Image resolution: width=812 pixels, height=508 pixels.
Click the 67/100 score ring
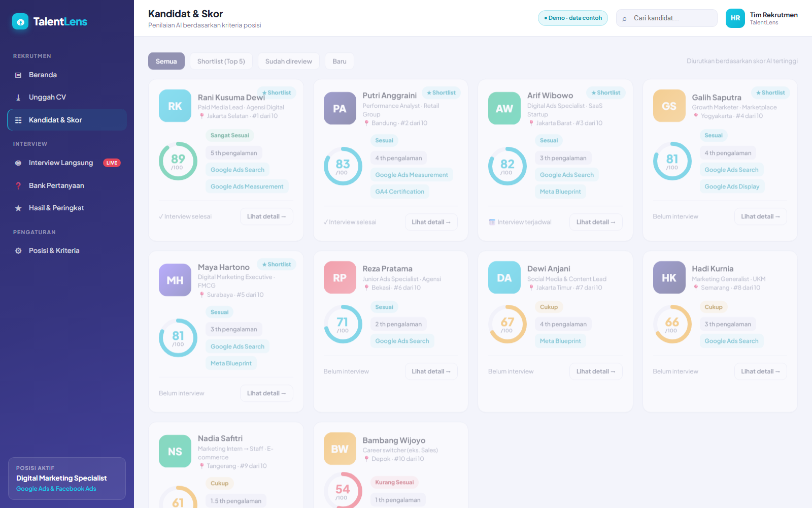(507, 324)
